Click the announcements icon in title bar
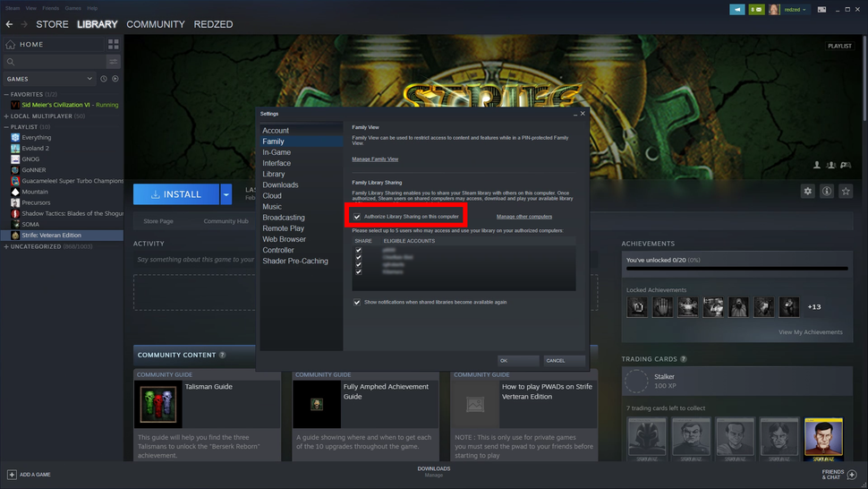The width and height of the screenshot is (868, 489). 736,10
